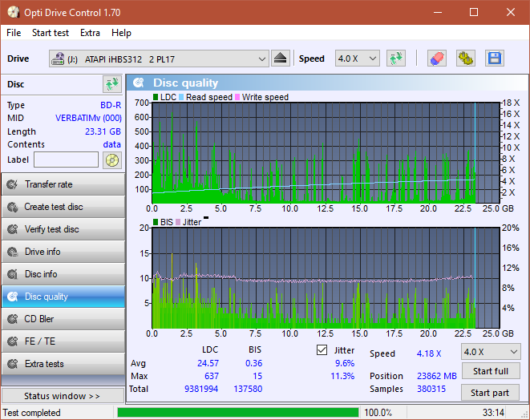Select Disc info label in sidebar
This screenshot has width=530, height=420.
coord(41,274)
